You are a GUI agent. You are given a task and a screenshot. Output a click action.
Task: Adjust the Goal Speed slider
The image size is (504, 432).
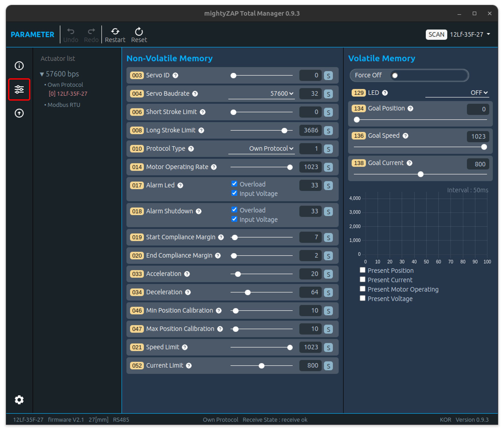484,147
